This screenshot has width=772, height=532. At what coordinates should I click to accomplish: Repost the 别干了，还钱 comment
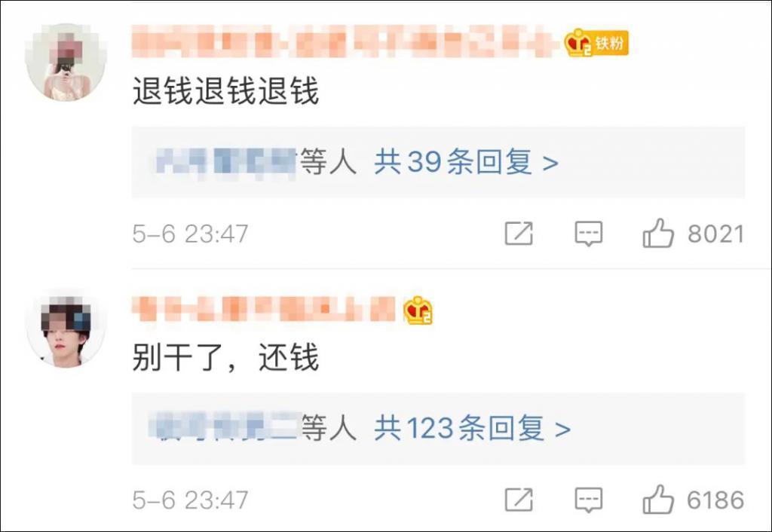click(519, 499)
